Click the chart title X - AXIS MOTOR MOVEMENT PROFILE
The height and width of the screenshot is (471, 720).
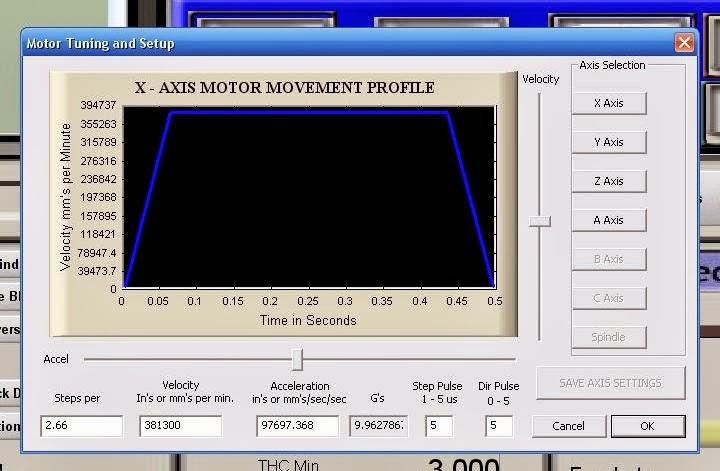285,87
